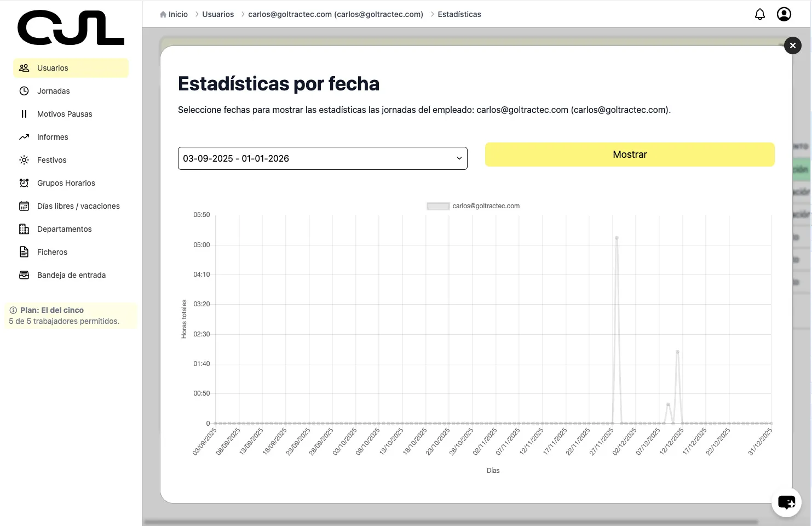The width and height of the screenshot is (812, 526).
Task: Select the Ficheros document icon
Action: coord(24,251)
